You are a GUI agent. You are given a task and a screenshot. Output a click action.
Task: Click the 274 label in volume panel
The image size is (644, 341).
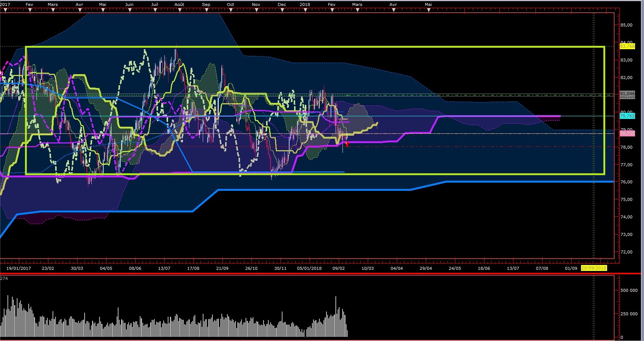[4, 278]
